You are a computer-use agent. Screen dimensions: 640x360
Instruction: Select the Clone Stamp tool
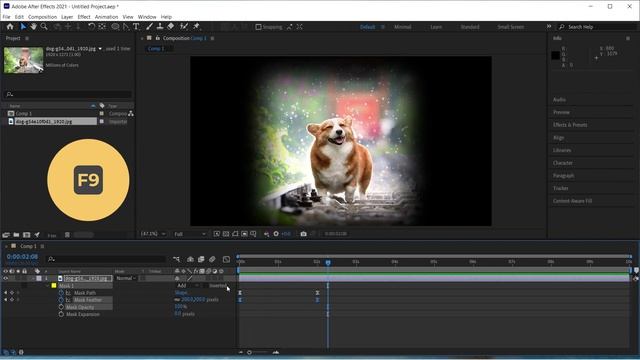point(160,27)
